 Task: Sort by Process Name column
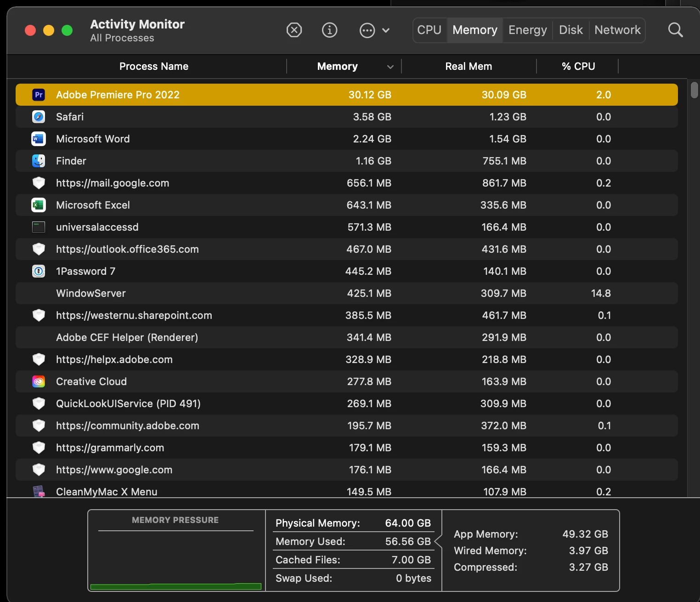point(154,66)
